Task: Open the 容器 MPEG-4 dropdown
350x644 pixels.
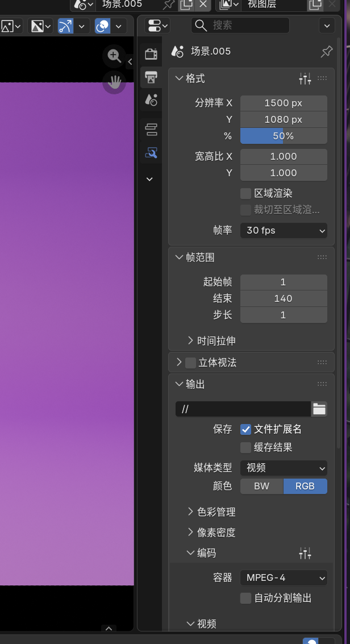Action: (x=284, y=577)
